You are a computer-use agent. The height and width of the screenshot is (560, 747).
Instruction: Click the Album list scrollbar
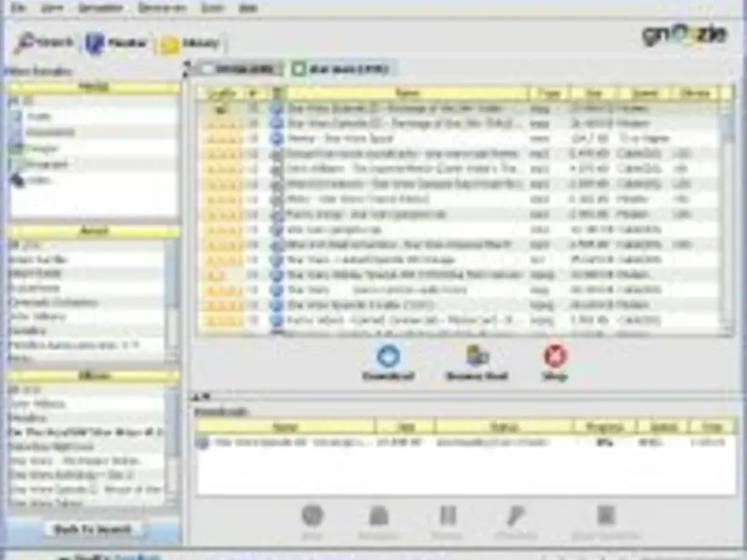point(173,445)
